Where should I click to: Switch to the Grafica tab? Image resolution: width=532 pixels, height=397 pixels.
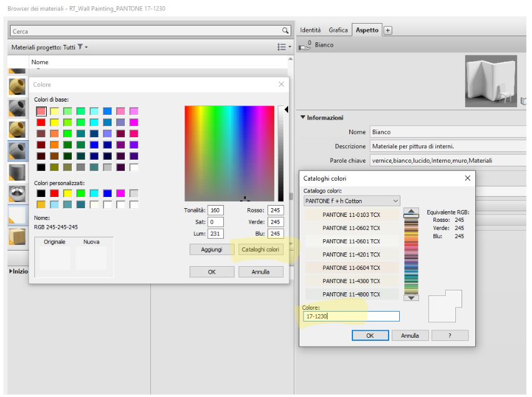point(338,30)
